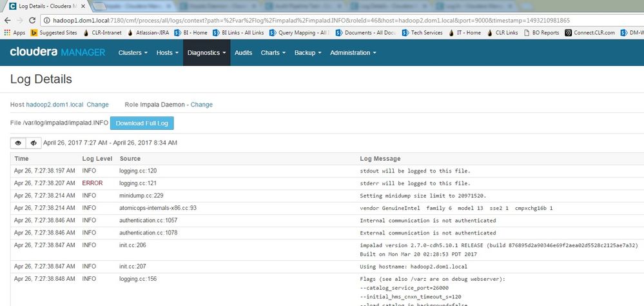Click Change link next to Impala Daemon role
Viewport: 644px width, 306px height.
tap(202, 105)
